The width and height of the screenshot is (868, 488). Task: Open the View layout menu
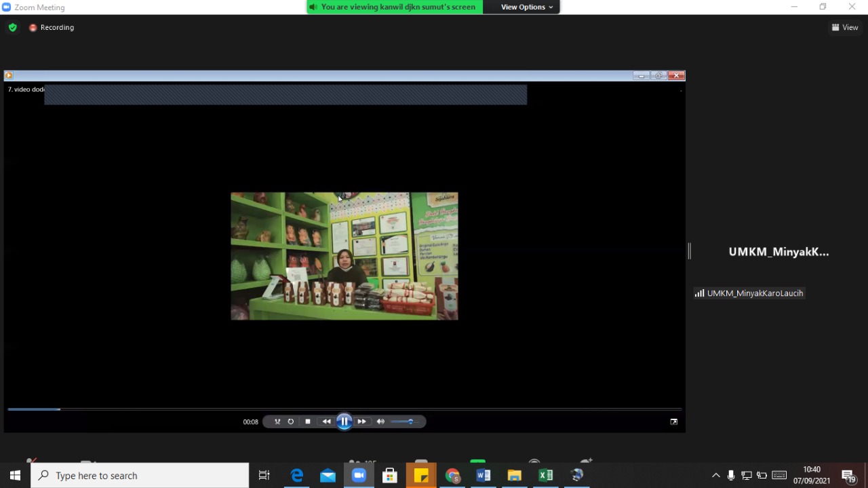click(x=845, y=27)
